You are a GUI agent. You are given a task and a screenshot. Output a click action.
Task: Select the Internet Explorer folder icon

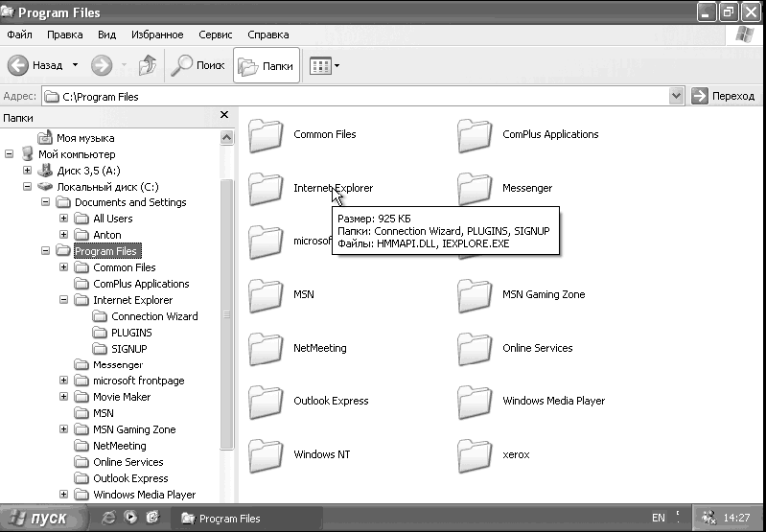pos(266,189)
